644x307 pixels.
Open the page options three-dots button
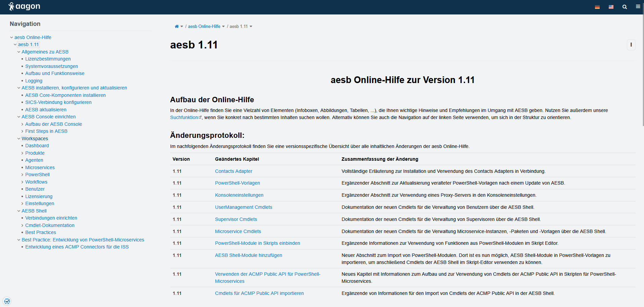pos(631,45)
